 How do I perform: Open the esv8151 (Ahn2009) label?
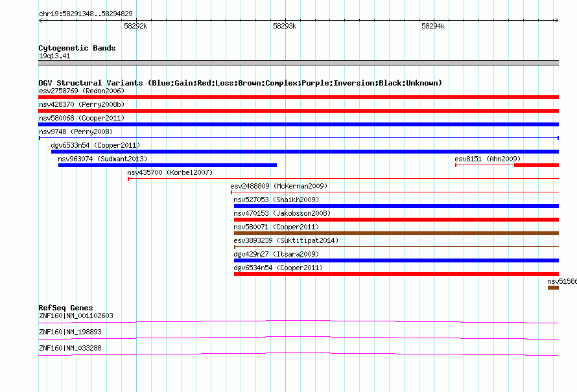pos(488,159)
